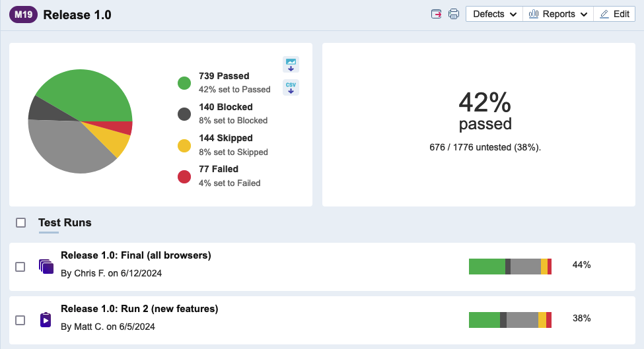Screen dimensions: 644x349
Task: Click the Run 2 clipboard play icon
Action: pyautogui.click(x=46, y=320)
